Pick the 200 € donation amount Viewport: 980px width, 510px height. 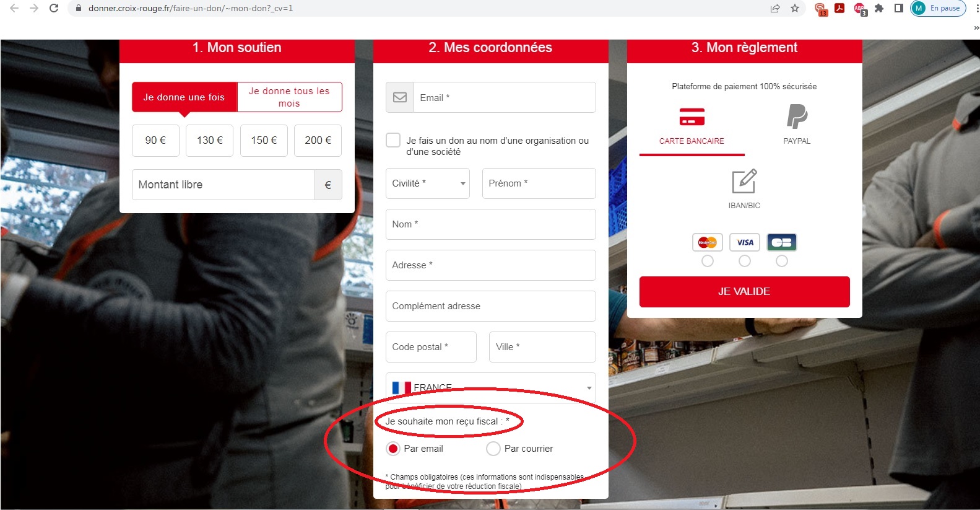point(318,141)
